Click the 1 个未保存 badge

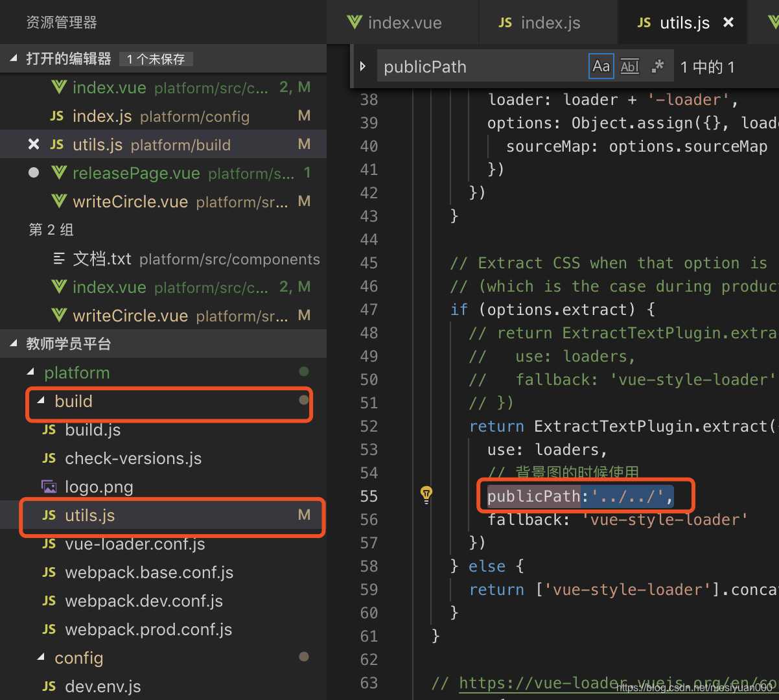pos(156,58)
